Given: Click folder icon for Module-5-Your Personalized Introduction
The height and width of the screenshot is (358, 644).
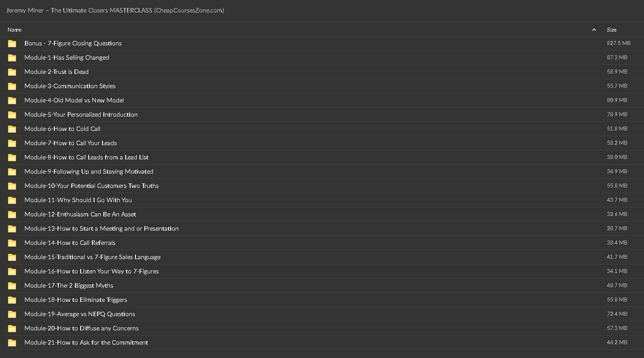Looking at the screenshot, I should (12, 115).
